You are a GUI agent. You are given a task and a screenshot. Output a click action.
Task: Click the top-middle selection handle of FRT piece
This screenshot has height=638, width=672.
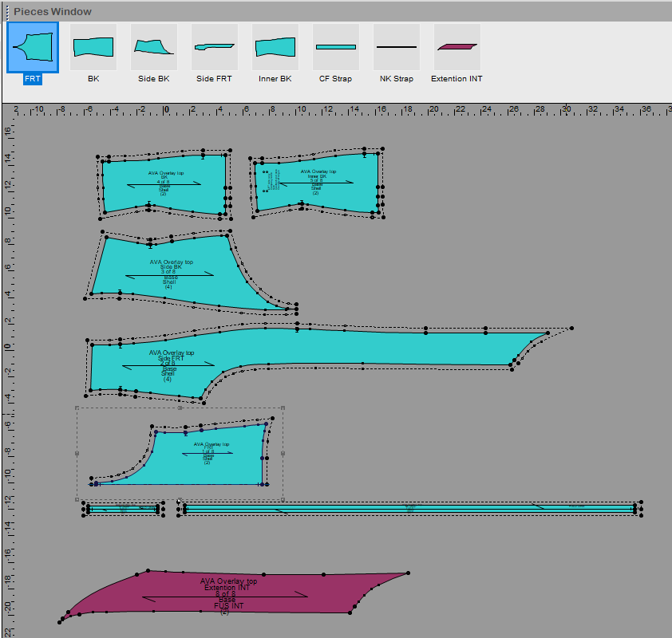[180, 408]
